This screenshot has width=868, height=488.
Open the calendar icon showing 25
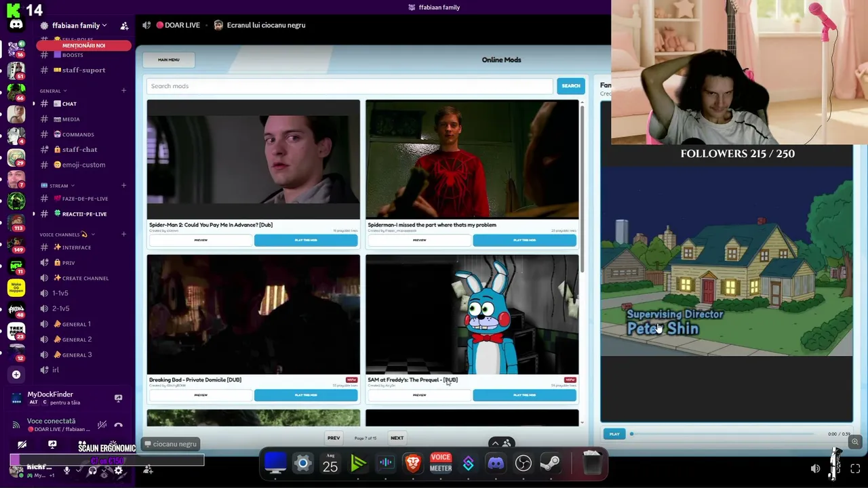[330, 464]
